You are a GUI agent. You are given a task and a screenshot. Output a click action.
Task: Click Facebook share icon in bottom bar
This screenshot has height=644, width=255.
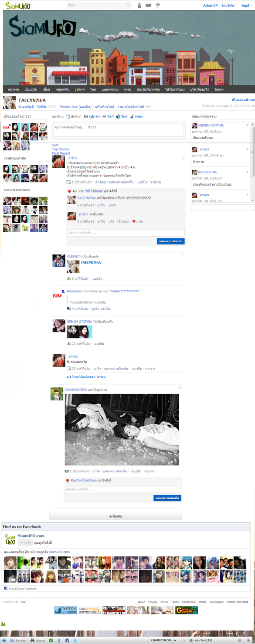(67, 640)
